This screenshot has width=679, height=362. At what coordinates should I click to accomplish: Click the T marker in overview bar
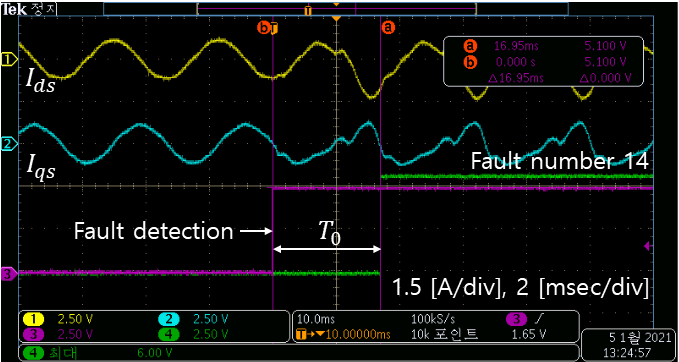click(307, 10)
